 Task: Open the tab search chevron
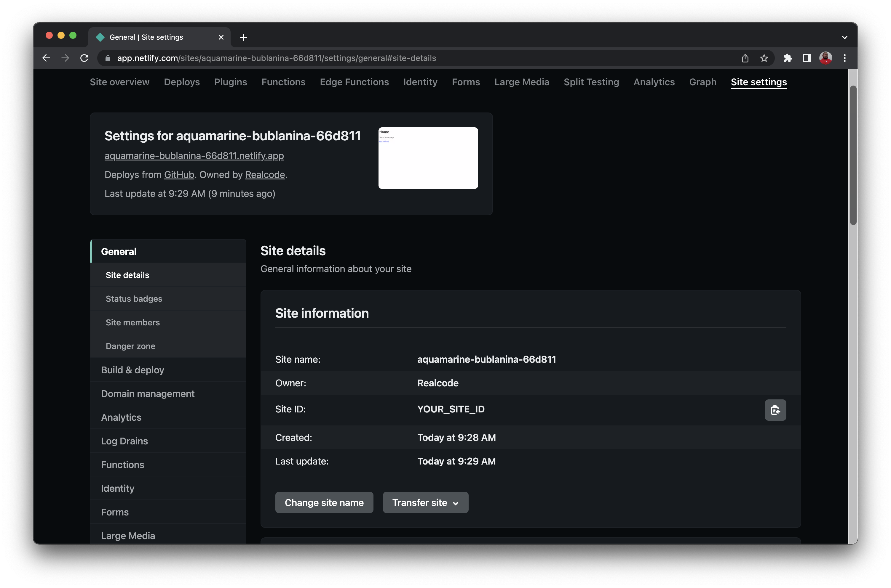(x=844, y=37)
